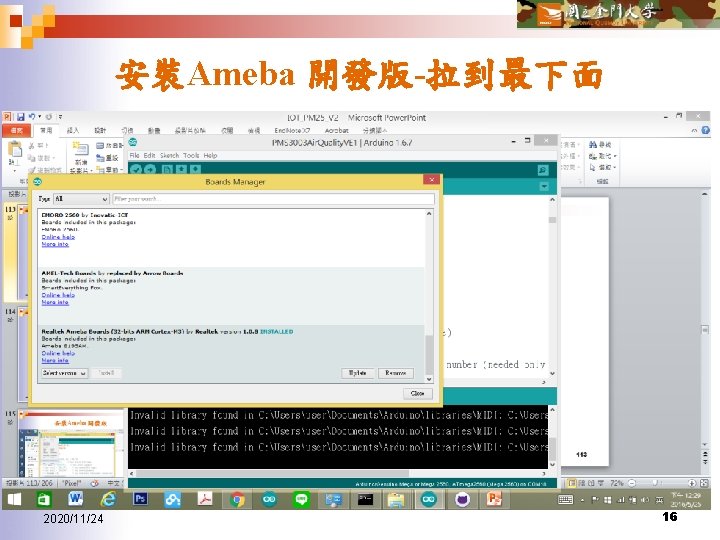Open the Internet Explorer taskbar icon
This screenshot has width=720, height=540.
click(108, 499)
